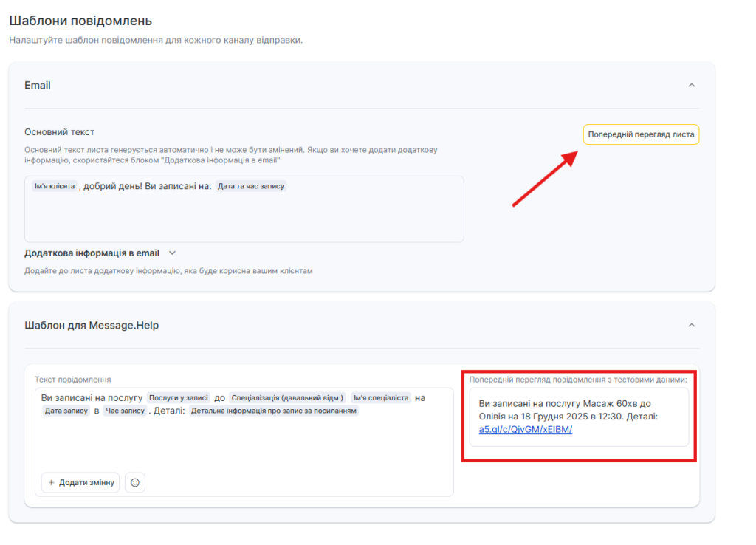Select the Ім'я клієнта variable chip
Viewport: 756px width, 545px height.
tap(54, 186)
